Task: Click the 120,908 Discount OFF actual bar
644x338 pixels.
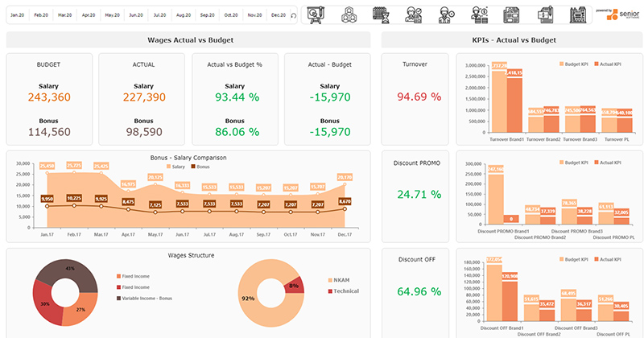Action: [510, 301]
